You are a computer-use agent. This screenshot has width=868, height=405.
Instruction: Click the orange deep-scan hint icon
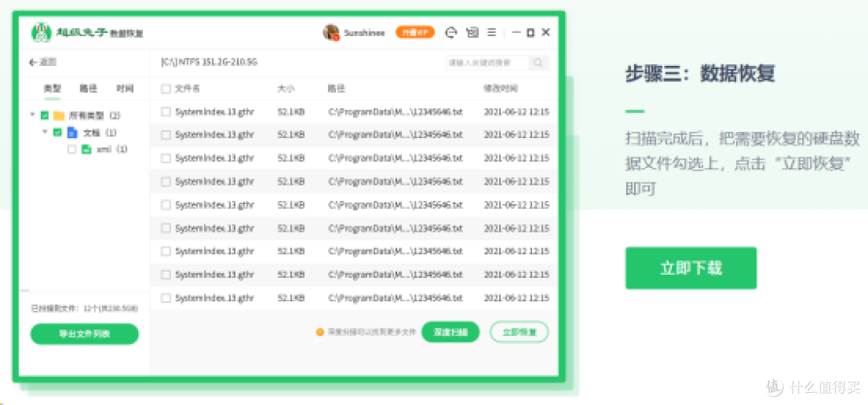pos(319,333)
